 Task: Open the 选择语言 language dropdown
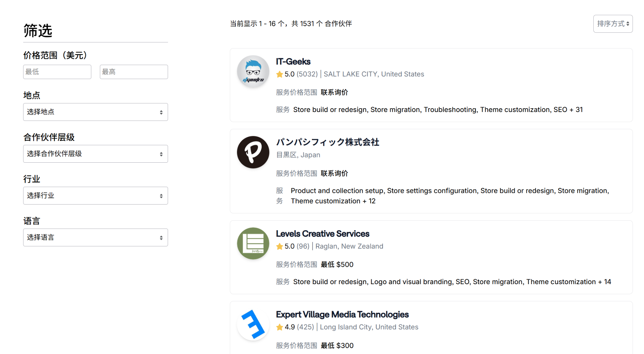coord(95,238)
